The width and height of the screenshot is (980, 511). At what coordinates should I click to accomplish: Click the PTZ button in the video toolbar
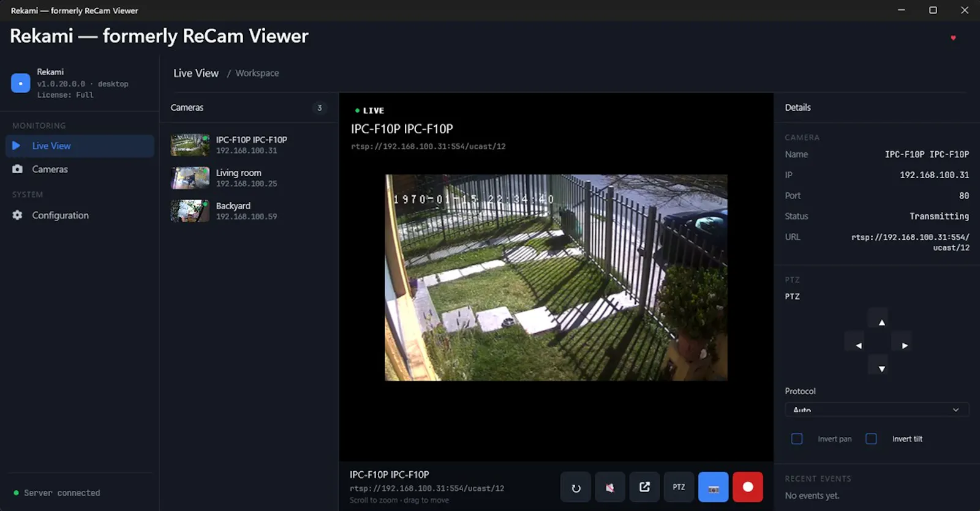[679, 487]
